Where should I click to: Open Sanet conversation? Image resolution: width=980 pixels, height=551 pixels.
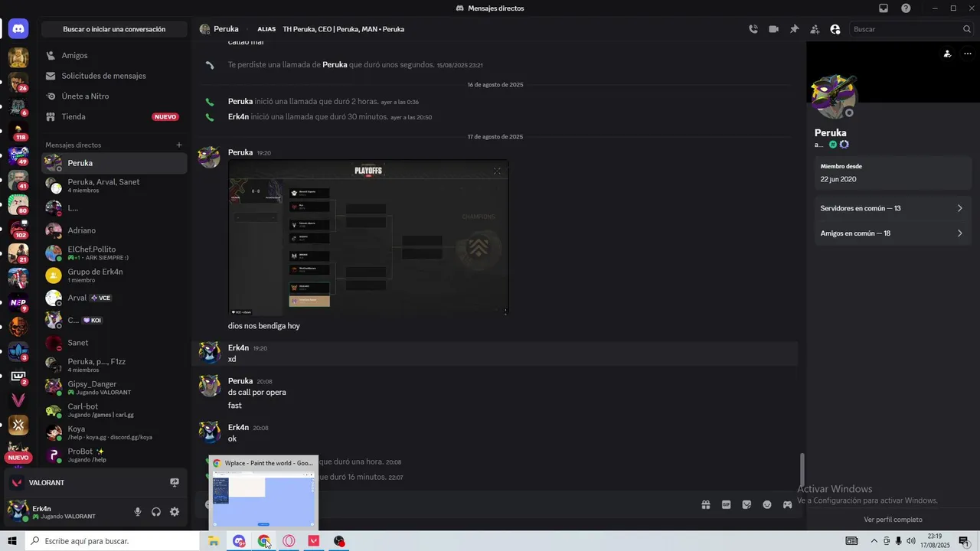[114, 343]
